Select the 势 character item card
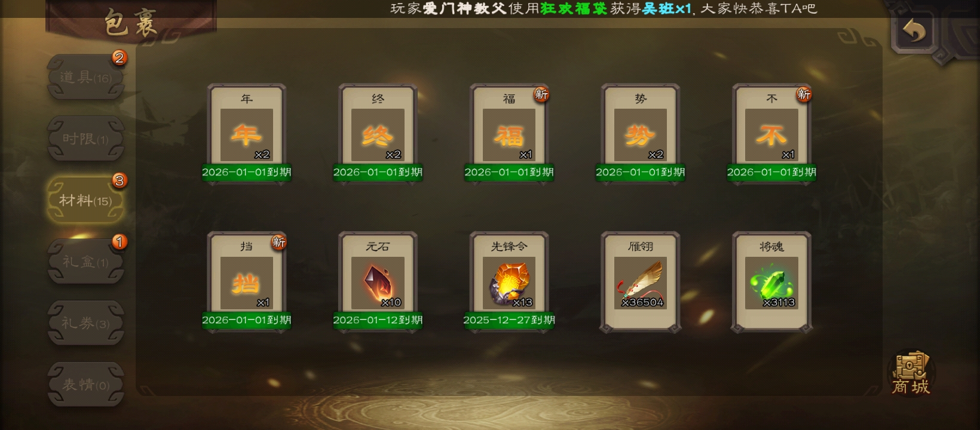Screen dimensions: 980x430 640,134
